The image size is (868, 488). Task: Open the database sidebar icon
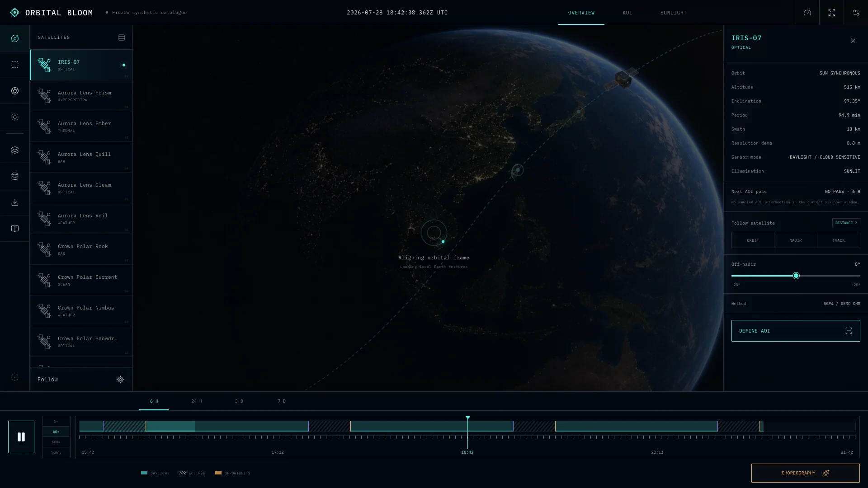pyautogui.click(x=15, y=176)
